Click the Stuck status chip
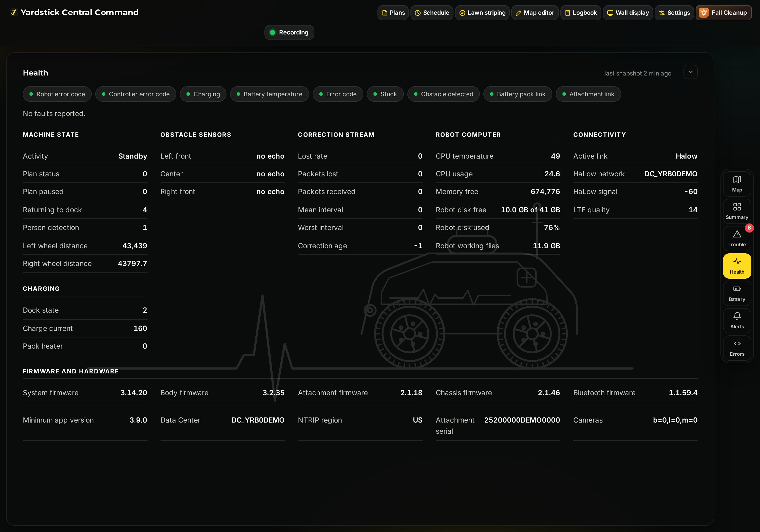This screenshot has width=760, height=532. click(385, 94)
